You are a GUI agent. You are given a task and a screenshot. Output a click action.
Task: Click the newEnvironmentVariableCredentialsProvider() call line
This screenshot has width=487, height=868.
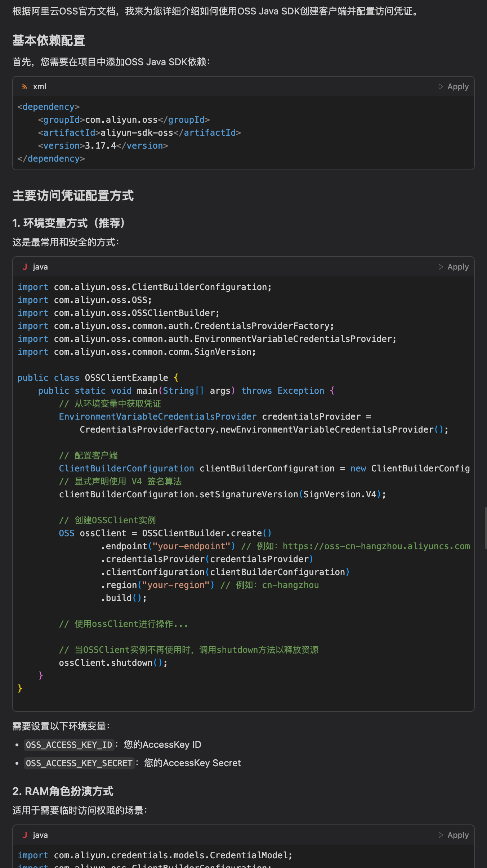point(264,430)
